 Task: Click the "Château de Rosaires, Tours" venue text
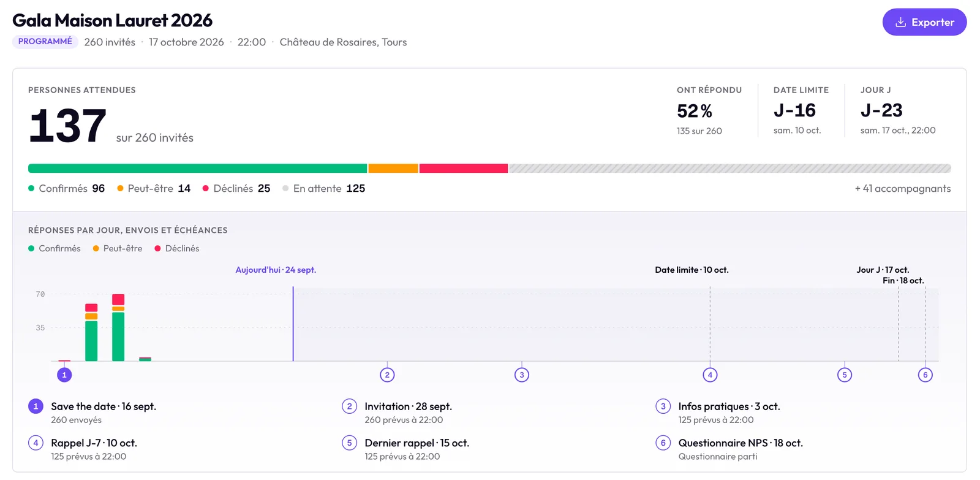click(343, 42)
